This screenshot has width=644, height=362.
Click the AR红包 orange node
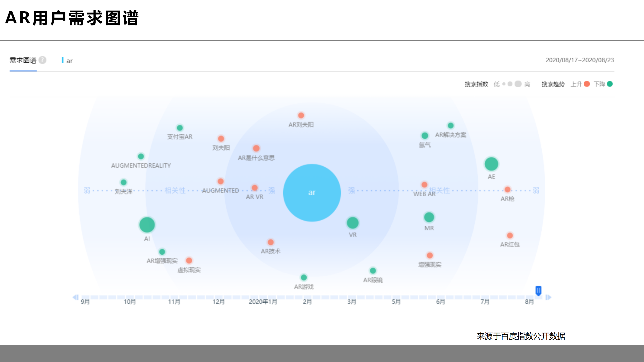pos(510,236)
